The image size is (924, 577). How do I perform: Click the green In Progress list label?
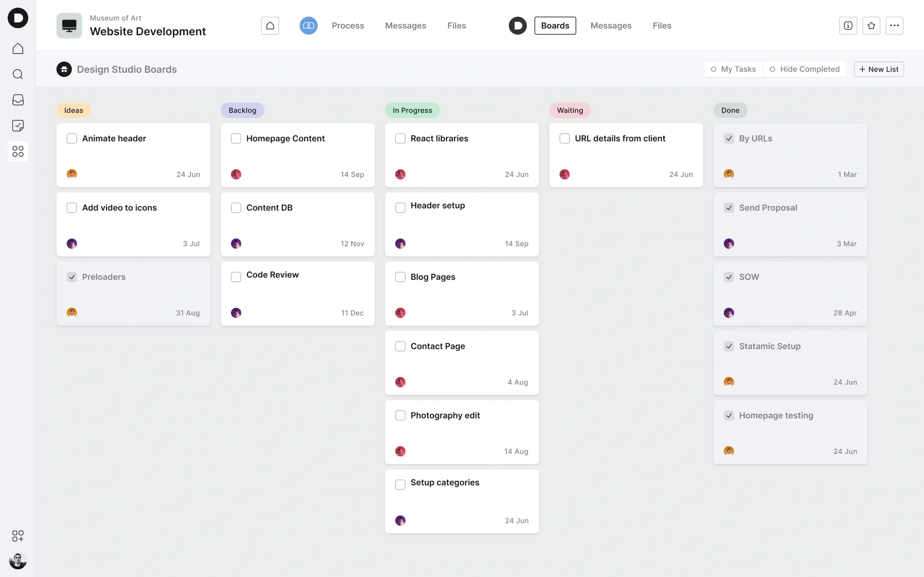point(412,110)
